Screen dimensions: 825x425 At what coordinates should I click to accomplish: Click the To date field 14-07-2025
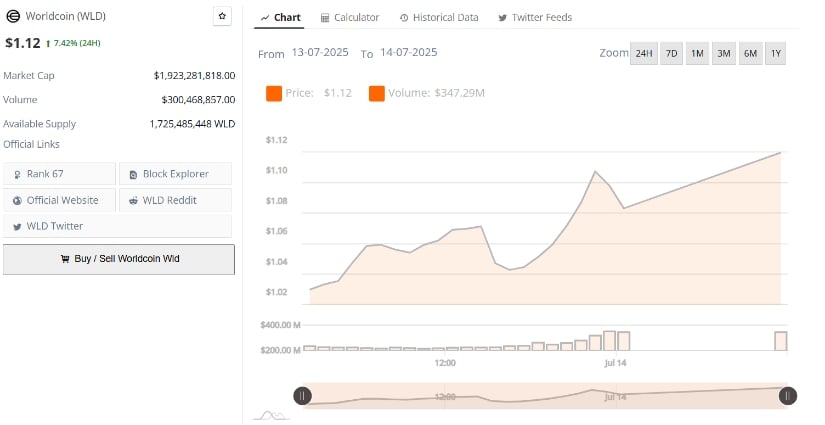pyautogui.click(x=409, y=52)
